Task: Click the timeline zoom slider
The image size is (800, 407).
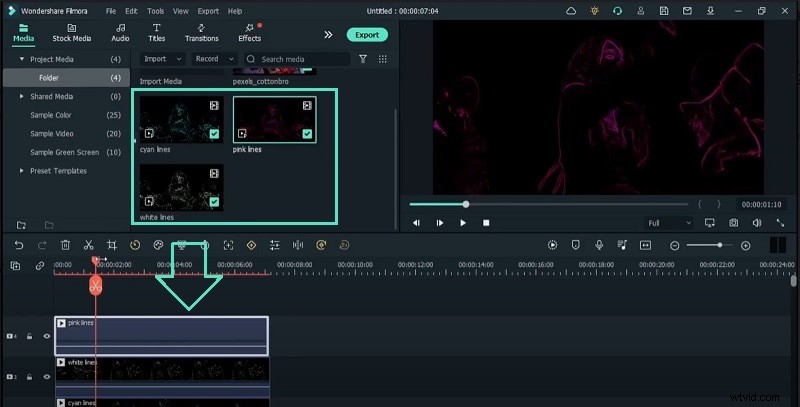Action: 718,245
